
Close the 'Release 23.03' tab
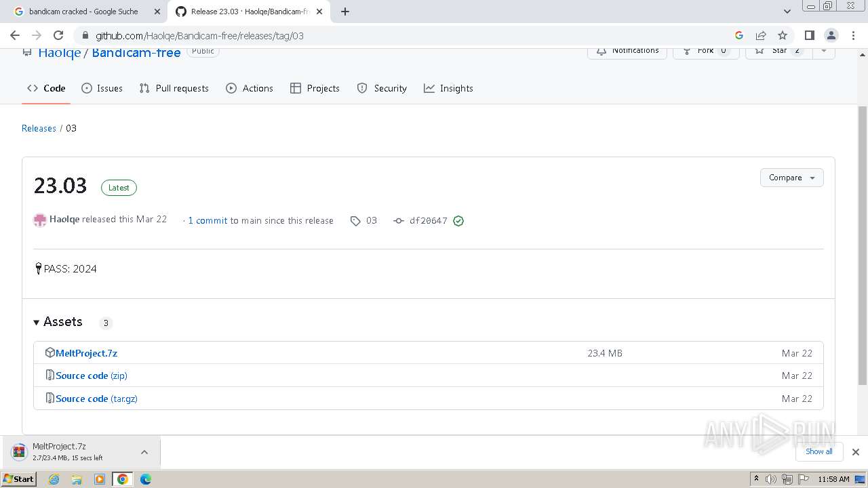319,12
